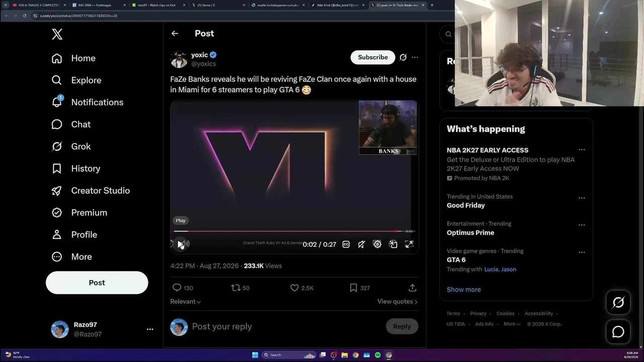Toggle video closed captions
The width and height of the screenshot is (644, 362).
click(x=346, y=244)
